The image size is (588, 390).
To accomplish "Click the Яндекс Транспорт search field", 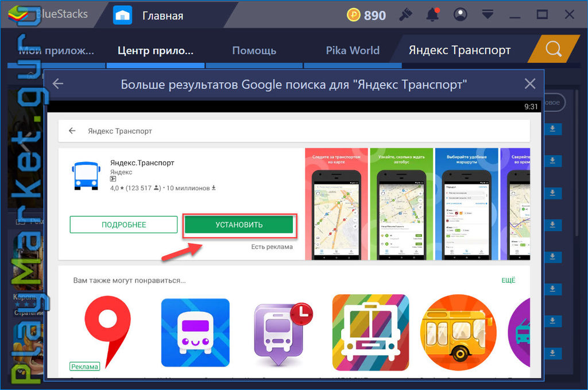I will (x=294, y=131).
